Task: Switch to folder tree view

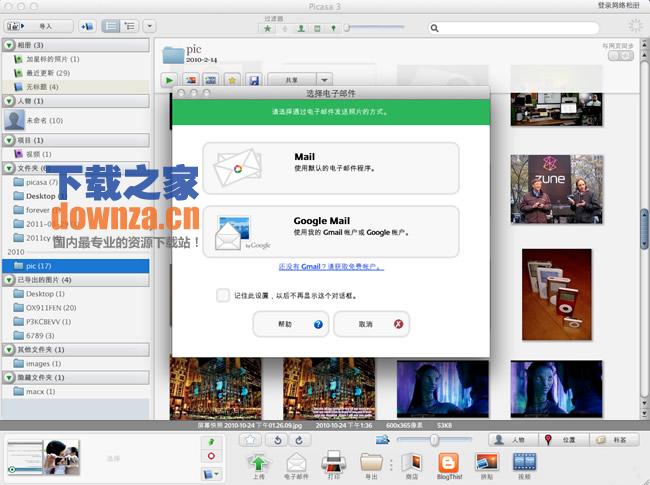Action: 129,27
